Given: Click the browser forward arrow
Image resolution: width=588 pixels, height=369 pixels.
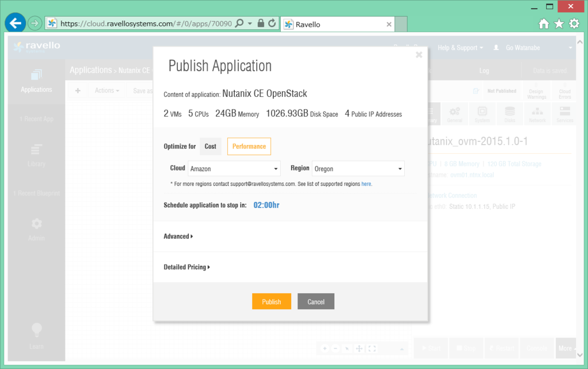Looking at the screenshot, I should 34,23.
